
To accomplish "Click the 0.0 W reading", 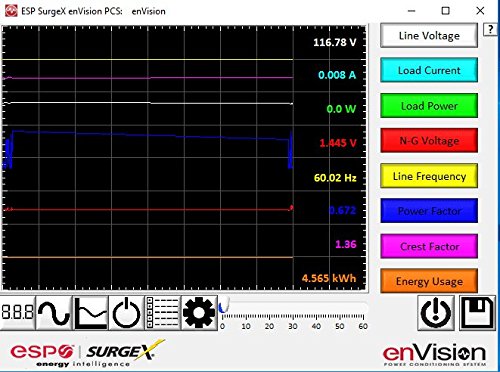I will click(x=341, y=109).
